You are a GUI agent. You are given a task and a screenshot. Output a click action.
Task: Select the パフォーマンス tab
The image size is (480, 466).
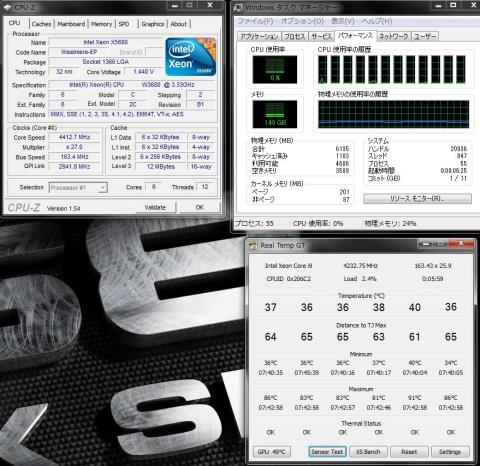355,36
